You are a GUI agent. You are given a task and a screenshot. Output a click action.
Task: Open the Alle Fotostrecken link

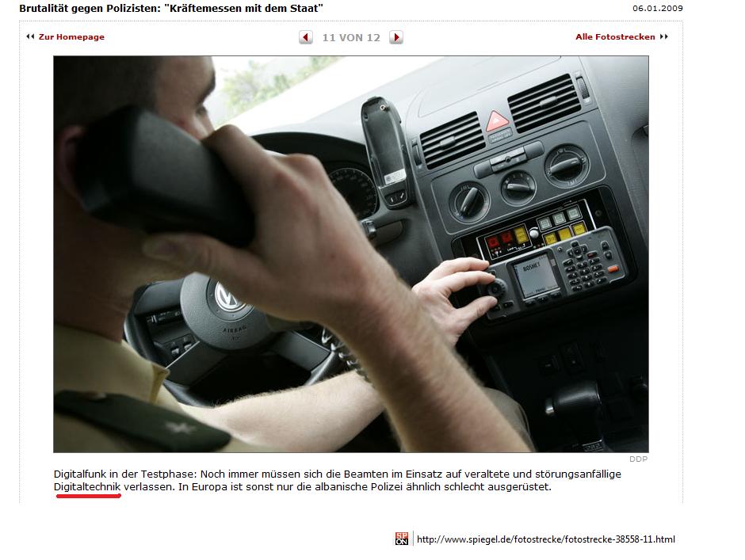[615, 36]
